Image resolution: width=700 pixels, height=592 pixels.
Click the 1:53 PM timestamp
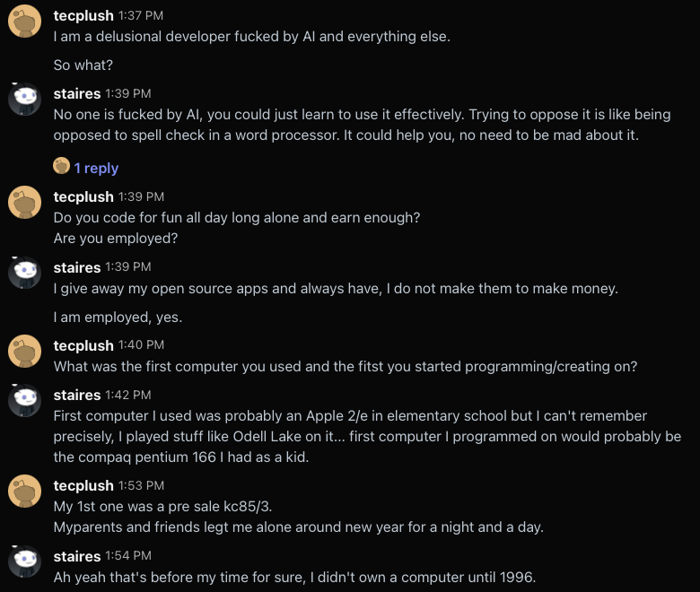tap(141, 486)
